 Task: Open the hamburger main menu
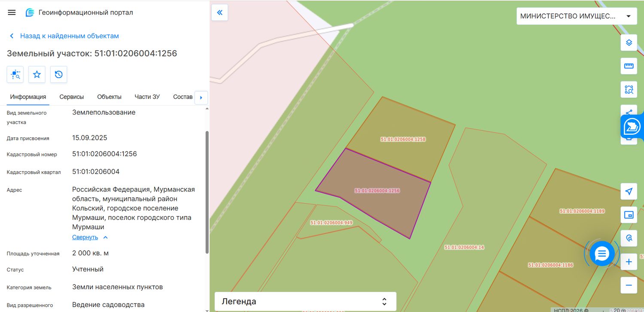(x=12, y=12)
